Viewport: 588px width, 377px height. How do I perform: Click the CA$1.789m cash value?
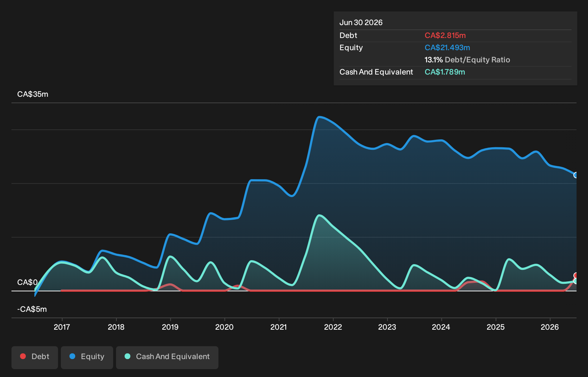pyautogui.click(x=445, y=72)
